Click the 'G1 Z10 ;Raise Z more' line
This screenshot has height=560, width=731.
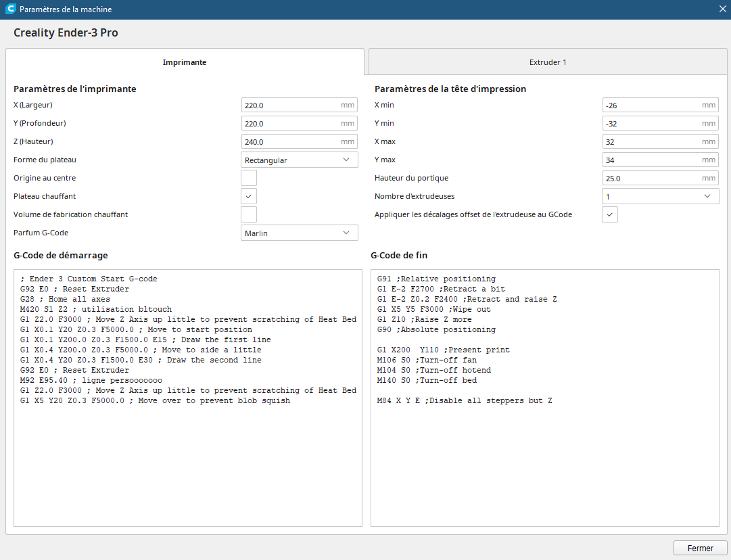tap(425, 319)
